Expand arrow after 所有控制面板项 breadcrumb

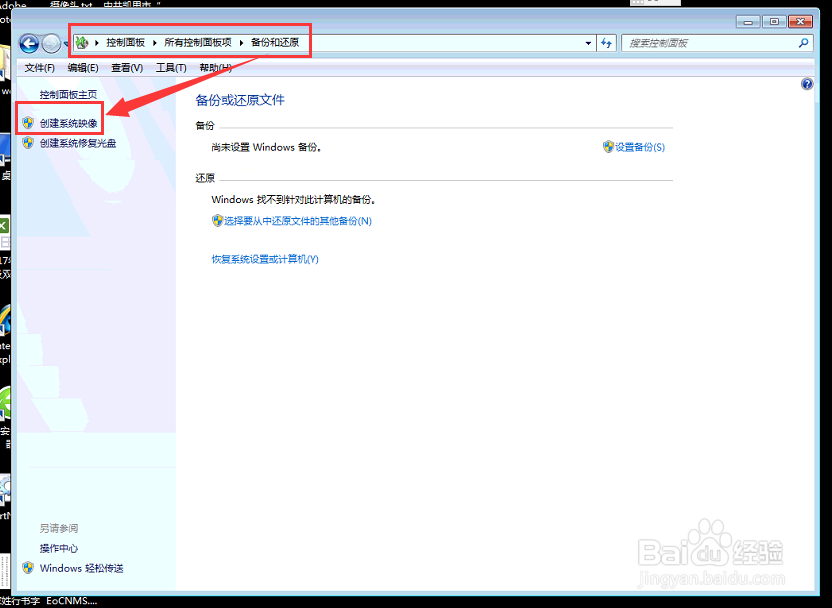point(241,42)
